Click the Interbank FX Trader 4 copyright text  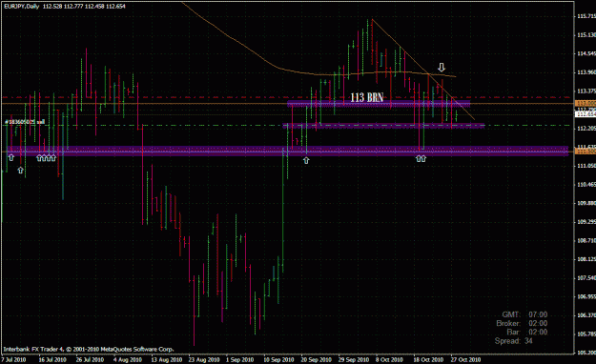(x=88, y=349)
